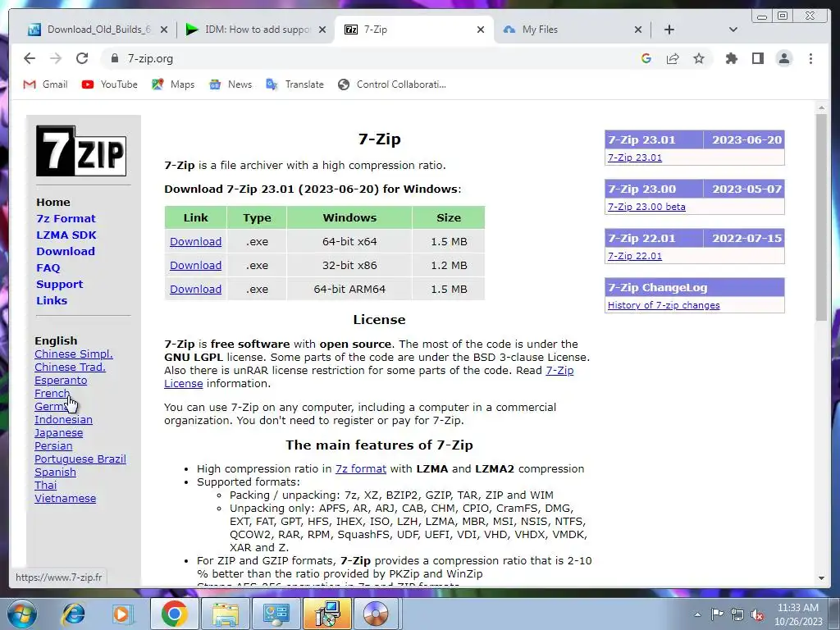Open Windows Media Player from the taskbar
Viewport: 840px width, 630px height.
tap(122, 614)
